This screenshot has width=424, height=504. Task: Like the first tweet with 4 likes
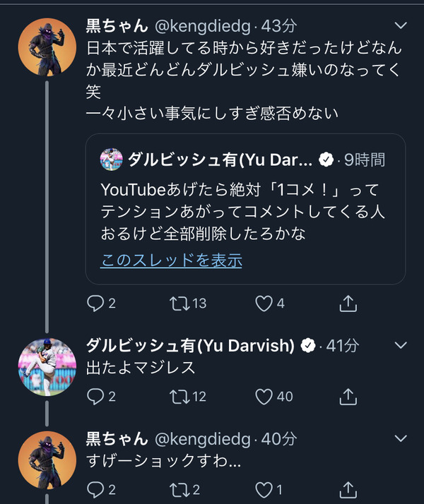[x=264, y=304]
